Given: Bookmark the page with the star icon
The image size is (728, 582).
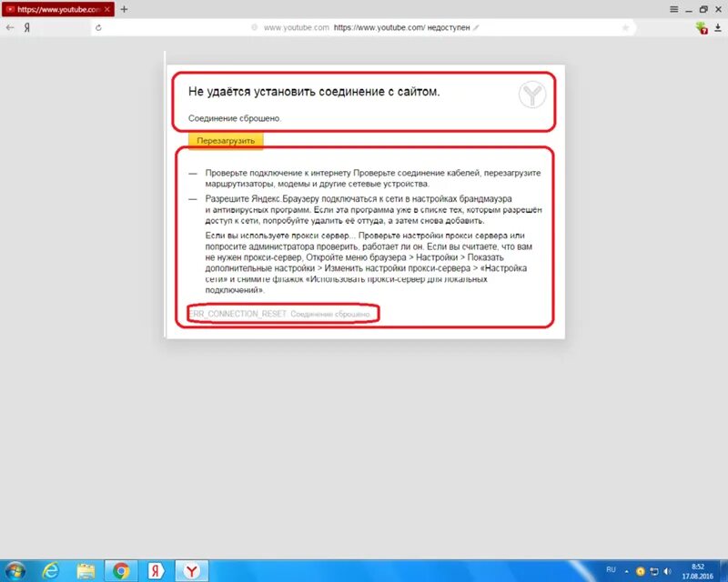Looking at the screenshot, I should point(625,28).
